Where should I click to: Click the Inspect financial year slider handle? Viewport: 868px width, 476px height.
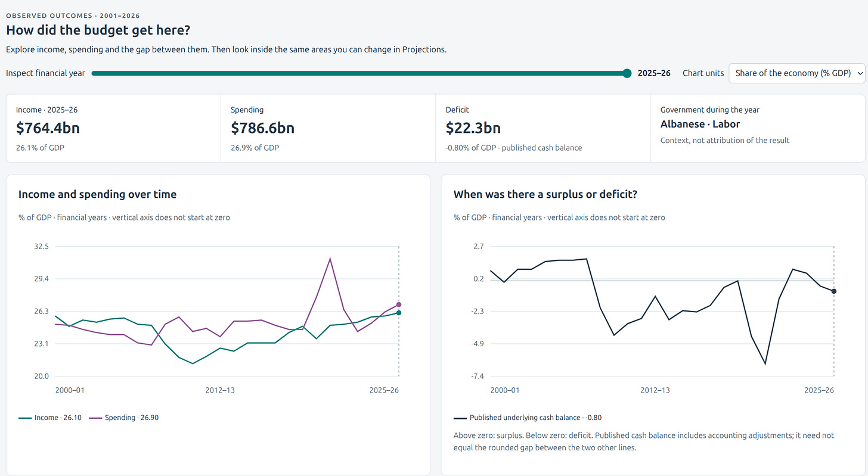[627, 73]
